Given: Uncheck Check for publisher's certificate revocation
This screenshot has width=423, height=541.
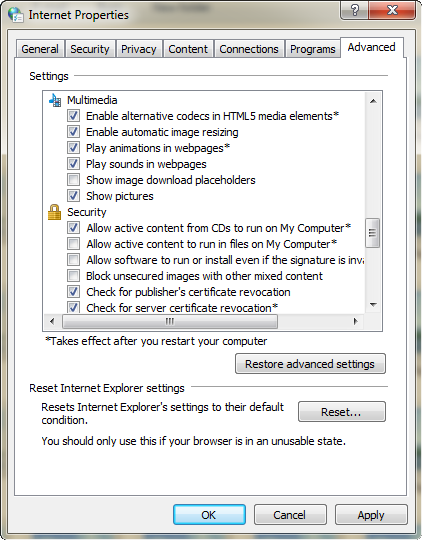Looking at the screenshot, I should pyautogui.click(x=73, y=292).
